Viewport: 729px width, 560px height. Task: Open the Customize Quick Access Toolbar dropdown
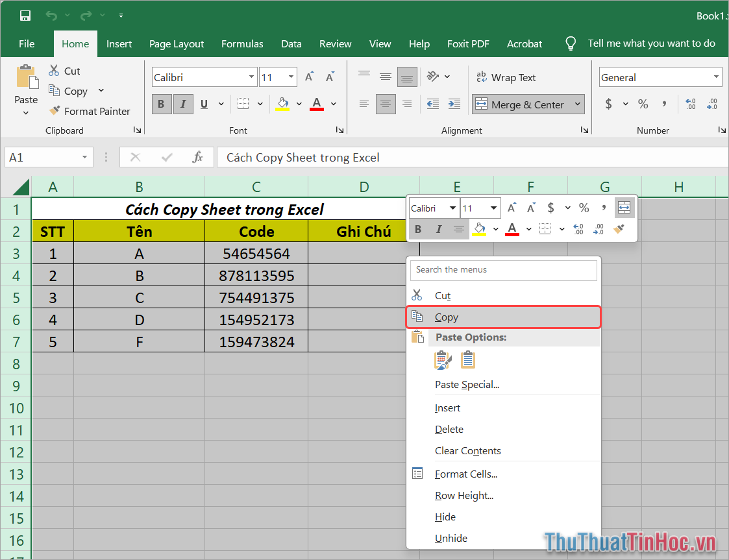pos(121,16)
